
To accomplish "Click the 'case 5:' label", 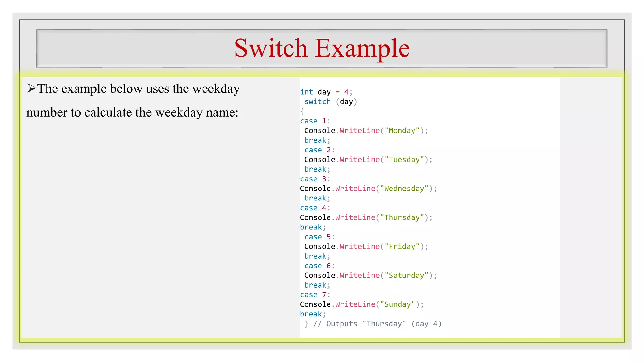I will click(319, 237).
